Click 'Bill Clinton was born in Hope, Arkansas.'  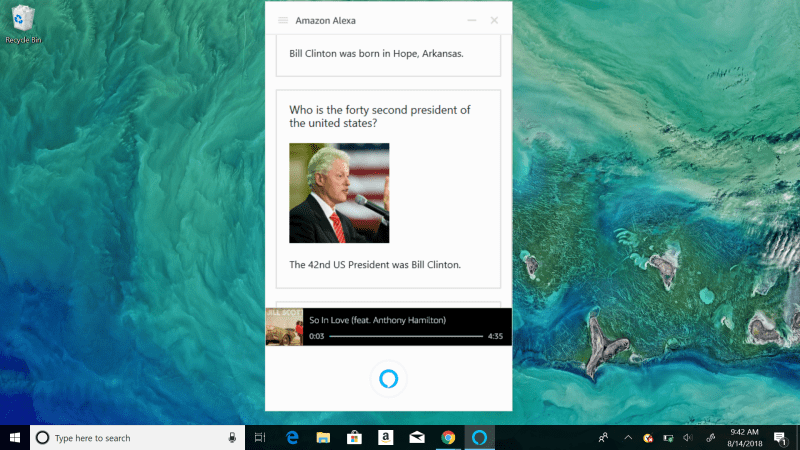point(377,54)
